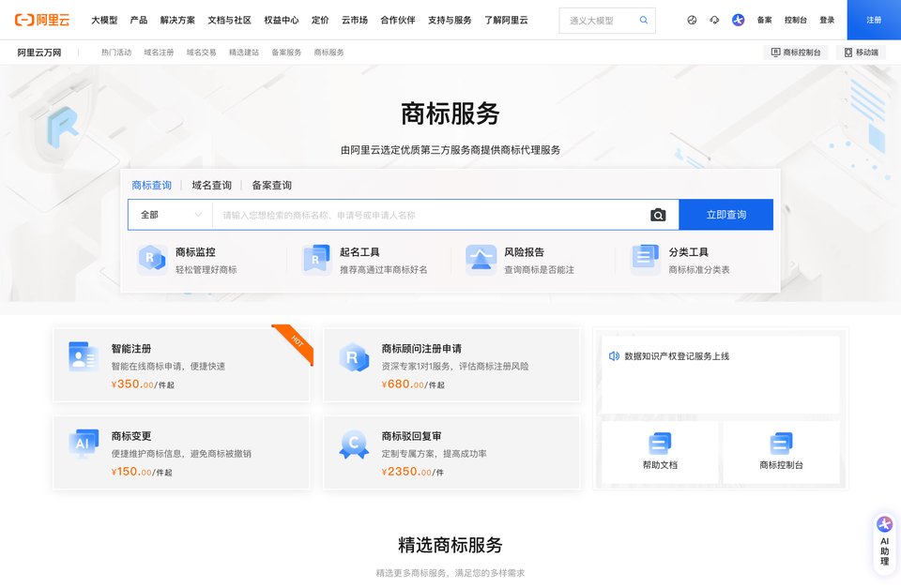This screenshot has width=901, height=588.
Task: Open the 商标控制台 icon in right panel
Action: (781, 443)
